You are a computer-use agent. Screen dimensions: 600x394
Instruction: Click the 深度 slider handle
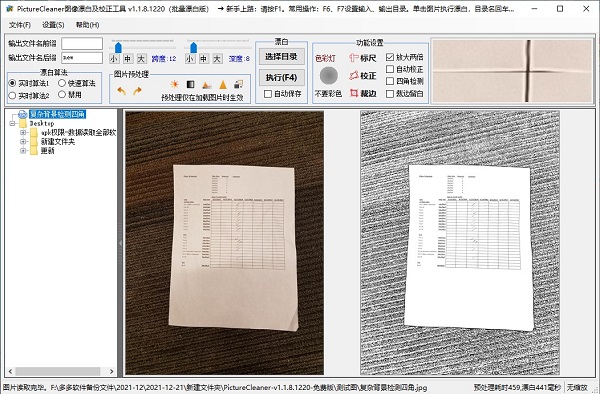tap(194, 47)
